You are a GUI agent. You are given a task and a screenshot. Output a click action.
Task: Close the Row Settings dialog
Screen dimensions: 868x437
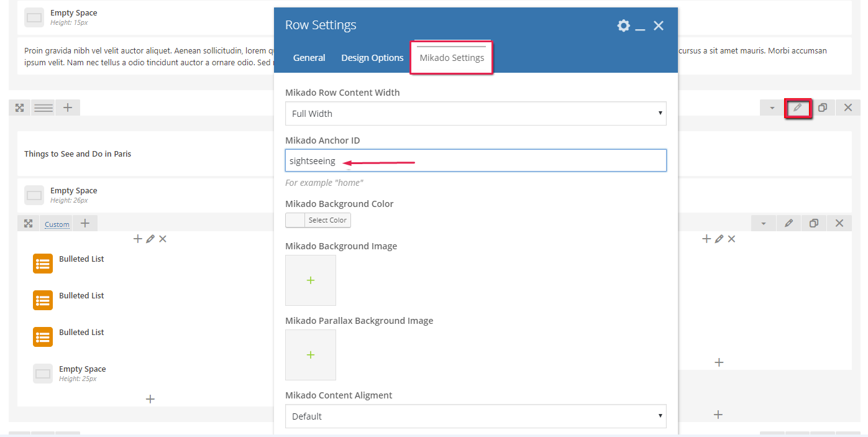click(659, 25)
